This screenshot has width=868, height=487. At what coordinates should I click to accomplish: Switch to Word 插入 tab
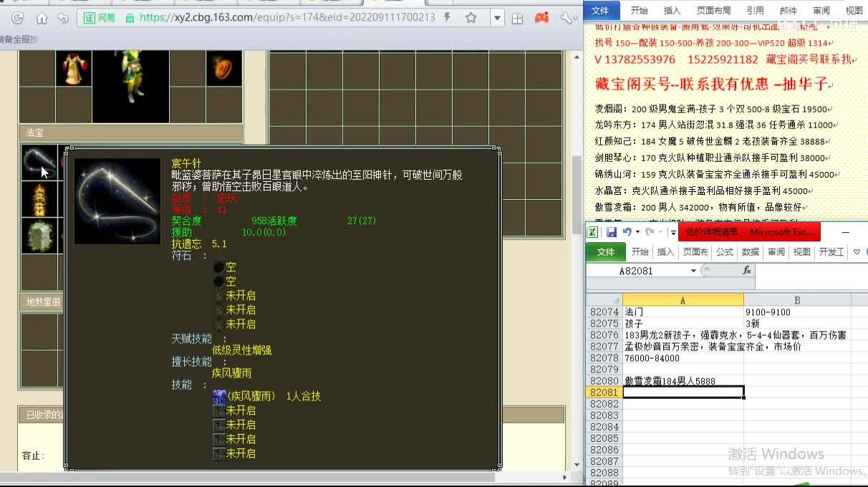point(672,11)
